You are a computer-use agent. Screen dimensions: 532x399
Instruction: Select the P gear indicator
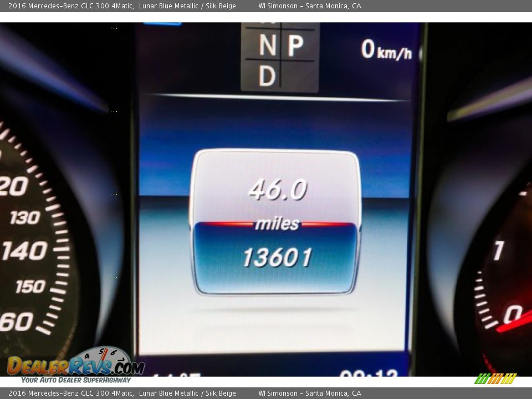[x=295, y=46]
